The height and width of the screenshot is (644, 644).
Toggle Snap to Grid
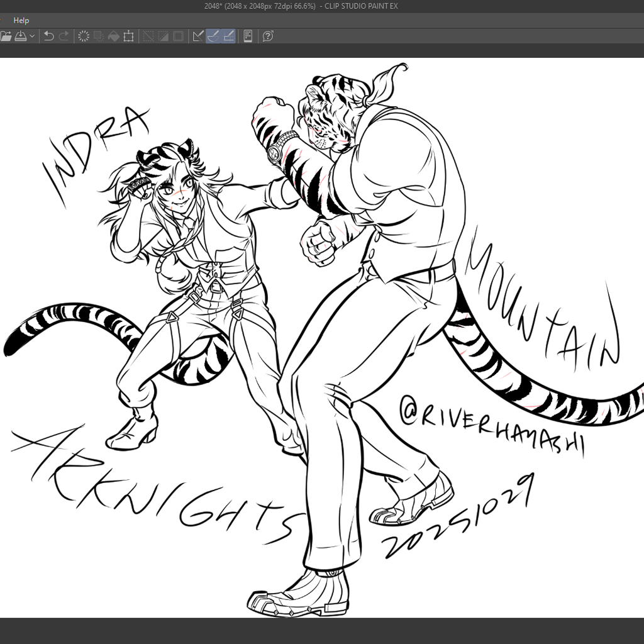pyautogui.click(x=229, y=36)
